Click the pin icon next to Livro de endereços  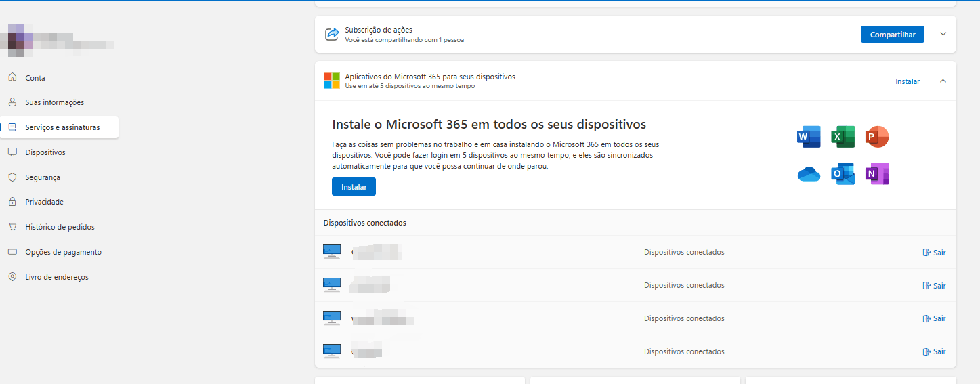12,277
